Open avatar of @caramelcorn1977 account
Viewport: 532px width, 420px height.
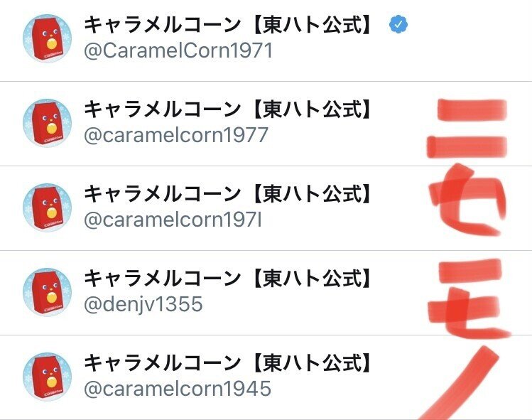coord(47,123)
